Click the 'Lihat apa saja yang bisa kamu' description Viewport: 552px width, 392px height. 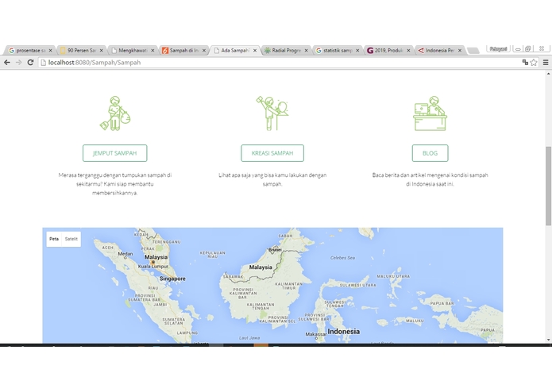272,179
